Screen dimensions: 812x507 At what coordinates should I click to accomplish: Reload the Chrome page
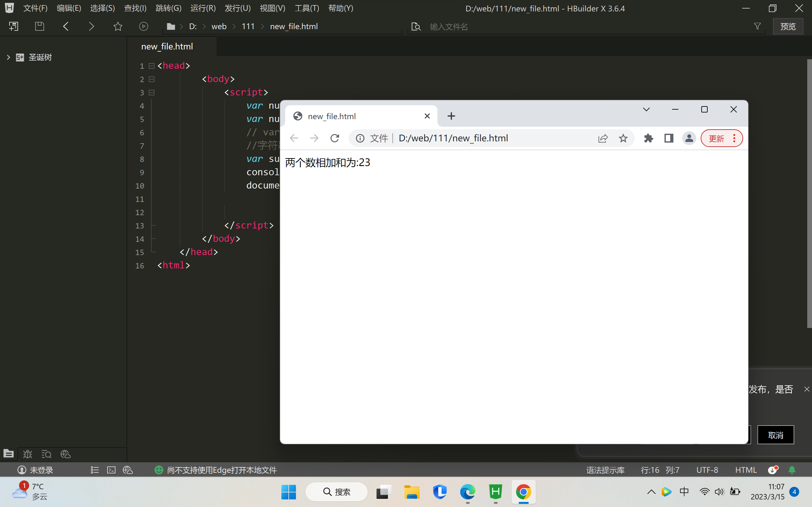pos(335,138)
